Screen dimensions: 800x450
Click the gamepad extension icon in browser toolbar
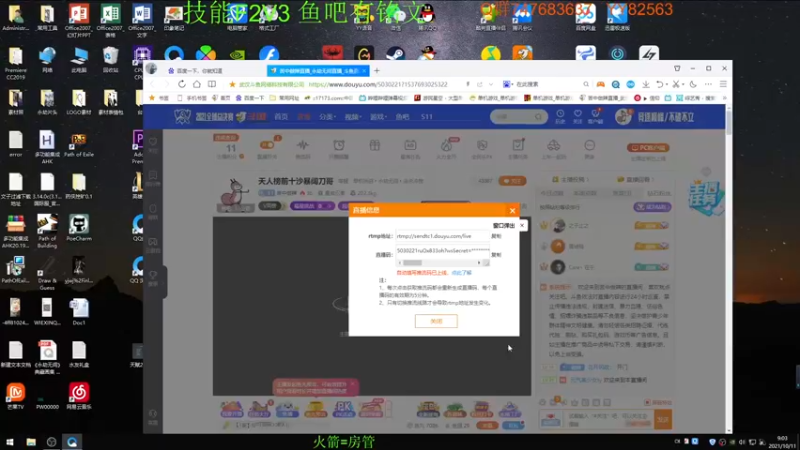tap(601, 84)
